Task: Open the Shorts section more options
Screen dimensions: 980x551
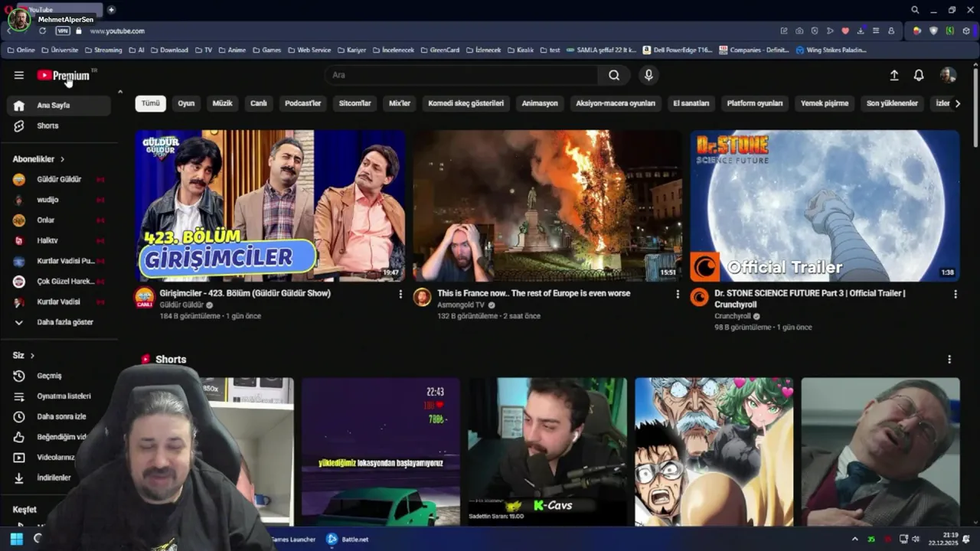Action: tap(949, 359)
